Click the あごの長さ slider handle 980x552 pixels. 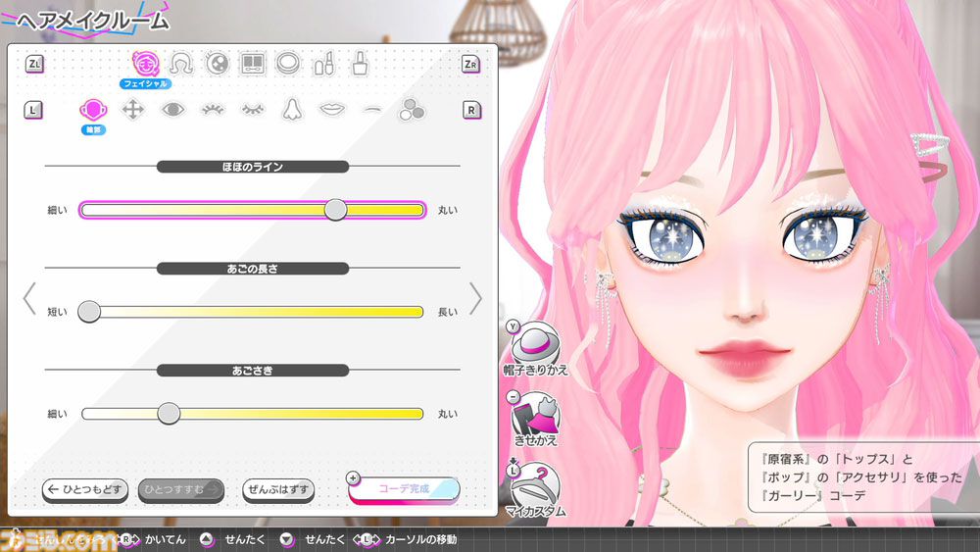tap(89, 312)
